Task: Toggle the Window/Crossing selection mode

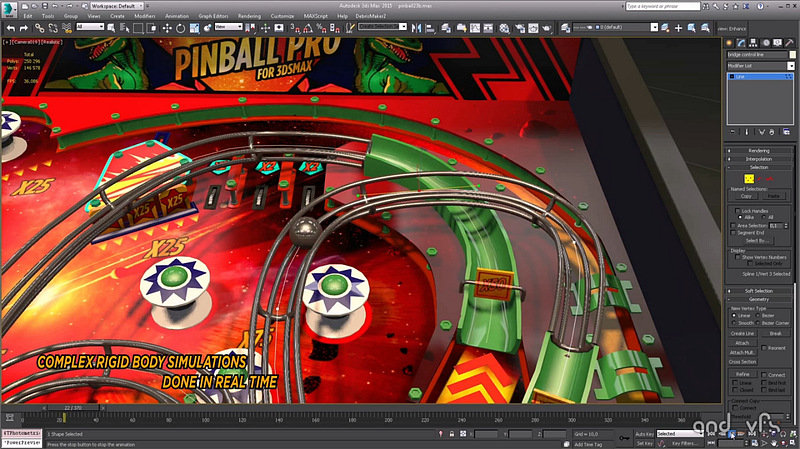Action: [x=152, y=28]
